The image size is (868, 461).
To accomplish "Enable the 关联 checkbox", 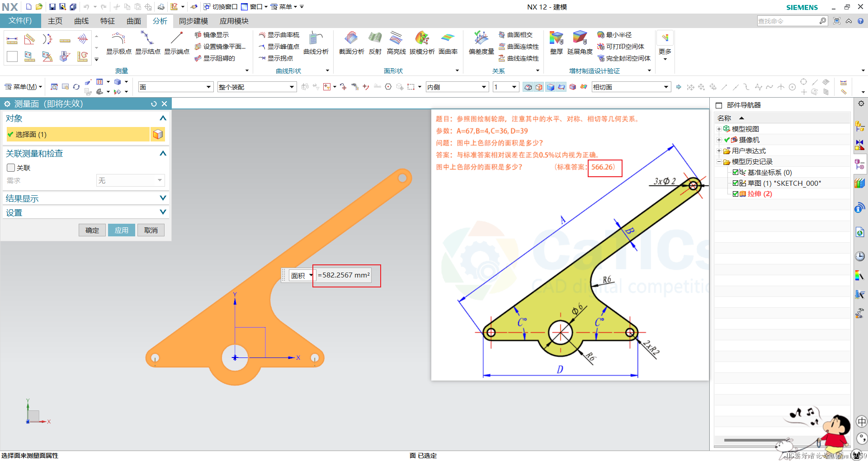I will (11, 168).
